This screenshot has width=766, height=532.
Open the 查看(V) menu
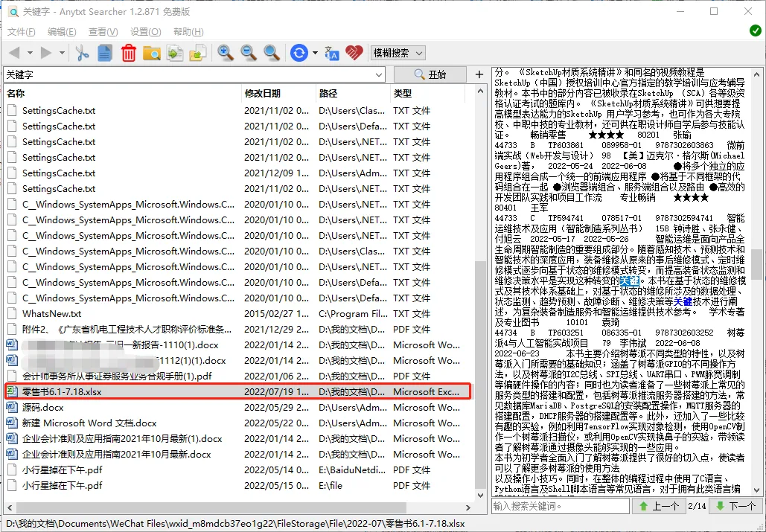(x=103, y=32)
